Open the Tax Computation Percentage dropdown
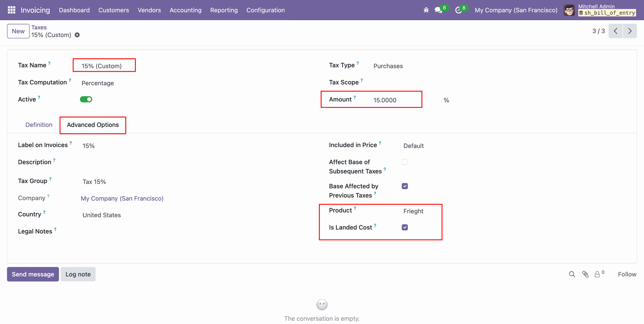This screenshot has height=324, width=644. [98, 83]
